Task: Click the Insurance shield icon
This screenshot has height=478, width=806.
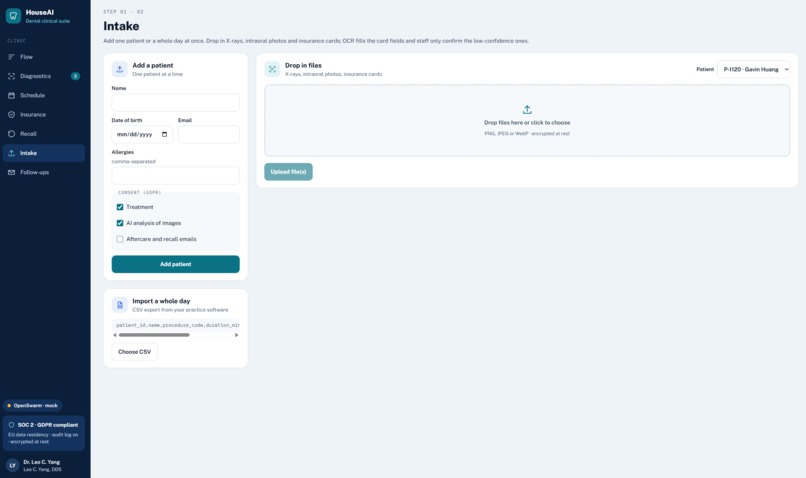Action: point(11,115)
